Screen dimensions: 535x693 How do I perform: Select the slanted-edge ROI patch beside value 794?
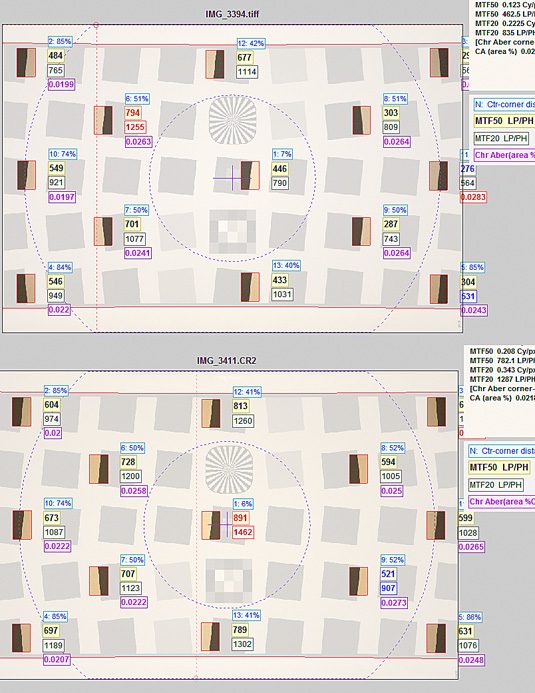[x=103, y=120]
